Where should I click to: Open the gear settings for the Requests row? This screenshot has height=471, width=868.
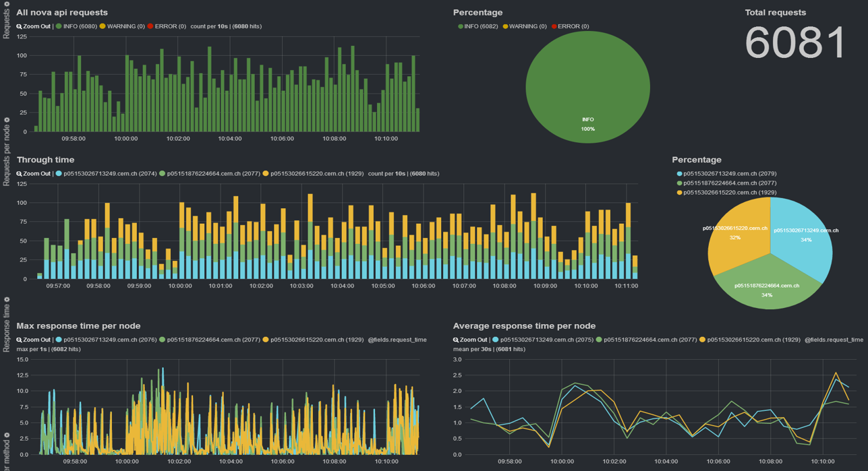(5, 5)
